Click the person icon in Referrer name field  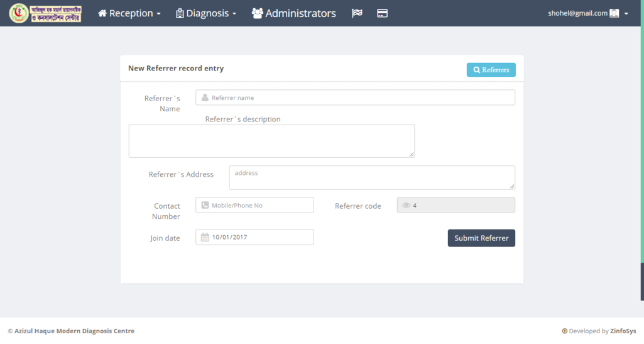click(205, 98)
